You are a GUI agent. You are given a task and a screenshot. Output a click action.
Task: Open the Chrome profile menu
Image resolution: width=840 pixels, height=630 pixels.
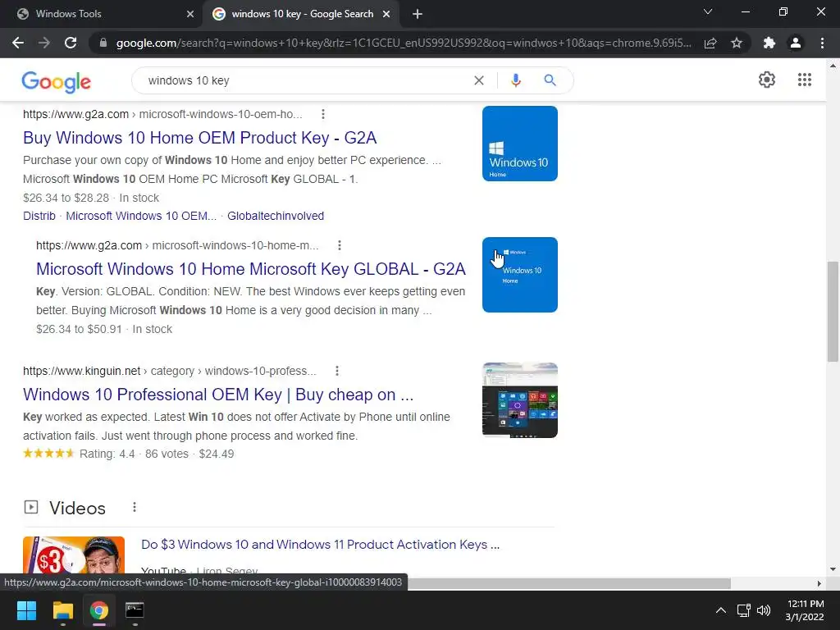tap(796, 43)
